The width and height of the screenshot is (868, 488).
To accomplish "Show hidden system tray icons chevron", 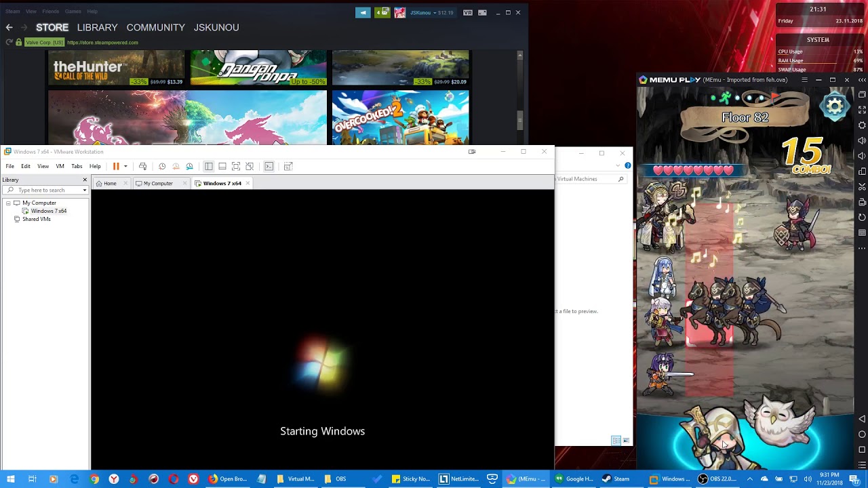I will (750, 479).
